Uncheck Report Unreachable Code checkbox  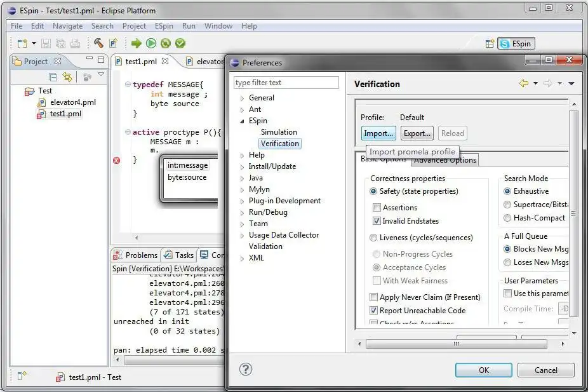click(373, 311)
